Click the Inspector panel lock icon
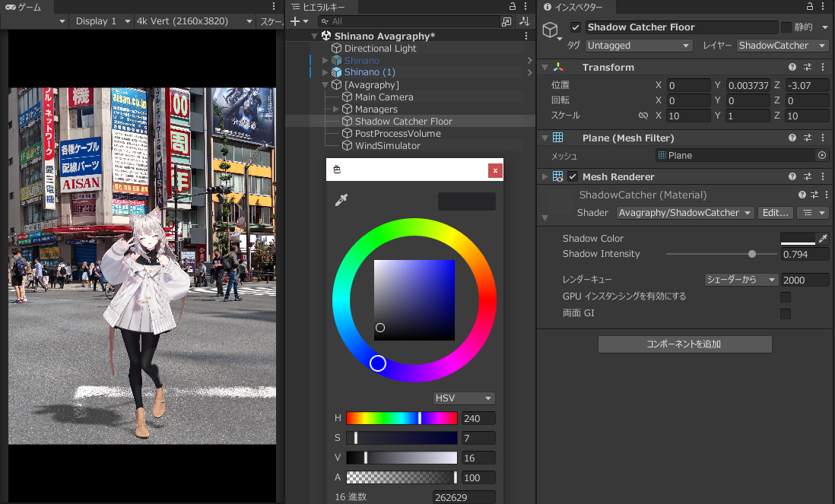The height and width of the screenshot is (504, 835). 809,6
